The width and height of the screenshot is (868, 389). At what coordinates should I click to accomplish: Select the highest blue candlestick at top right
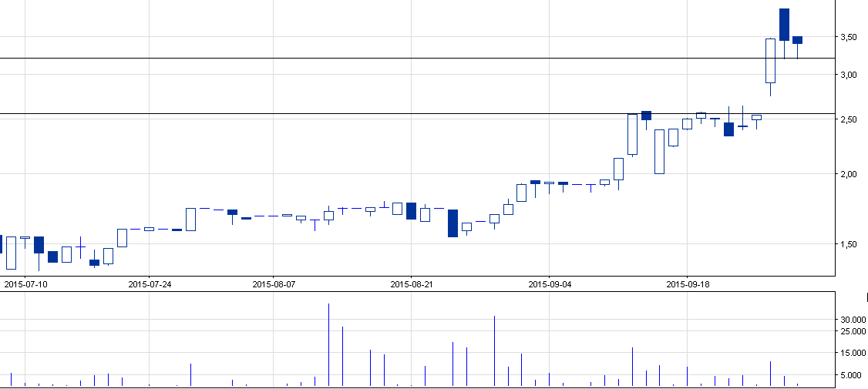[784, 25]
